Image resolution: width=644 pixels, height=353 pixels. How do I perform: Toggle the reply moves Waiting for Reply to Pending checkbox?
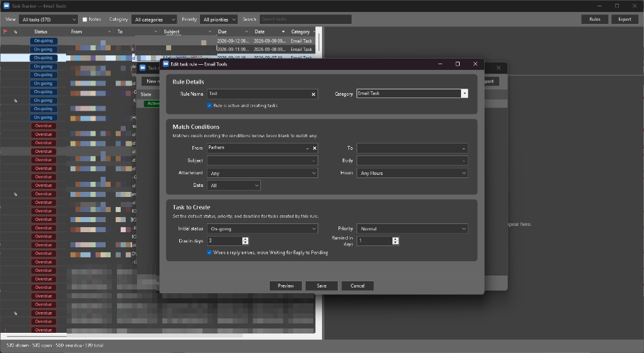209,252
